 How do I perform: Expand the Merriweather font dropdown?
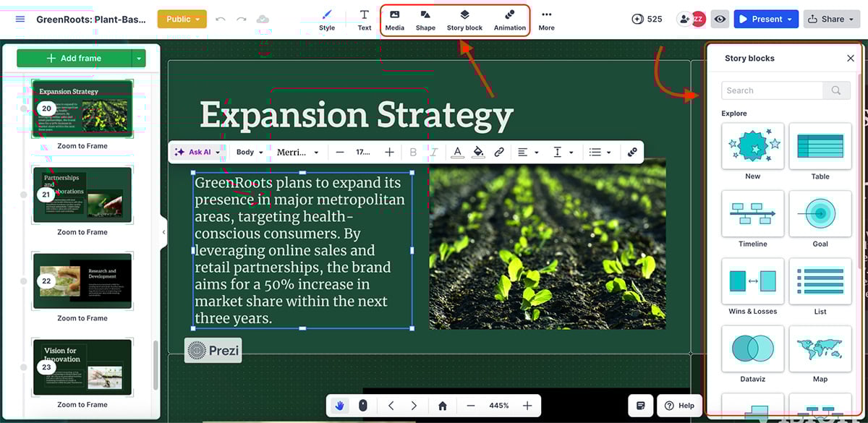[298, 152]
